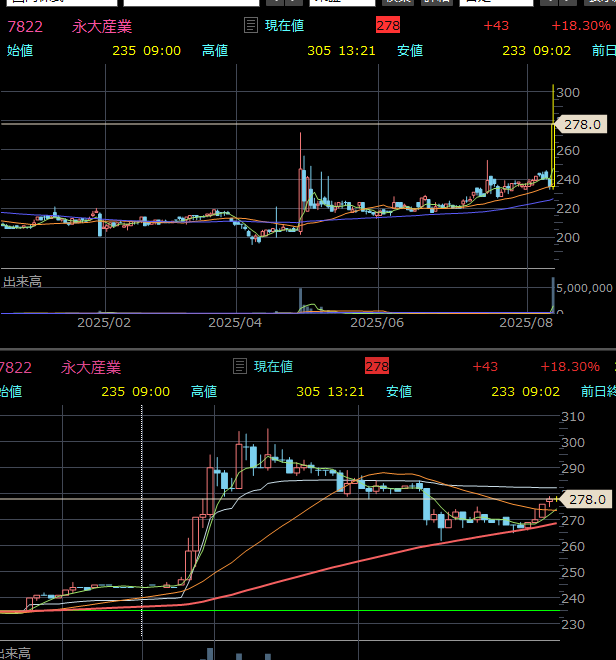
Task: Click +18.30% in the lower header
Action: (x=570, y=367)
